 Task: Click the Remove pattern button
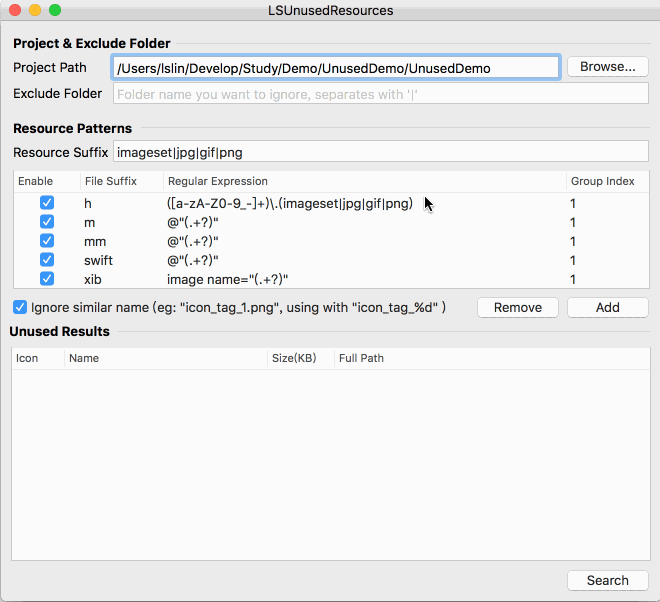(x=518, y=307)
